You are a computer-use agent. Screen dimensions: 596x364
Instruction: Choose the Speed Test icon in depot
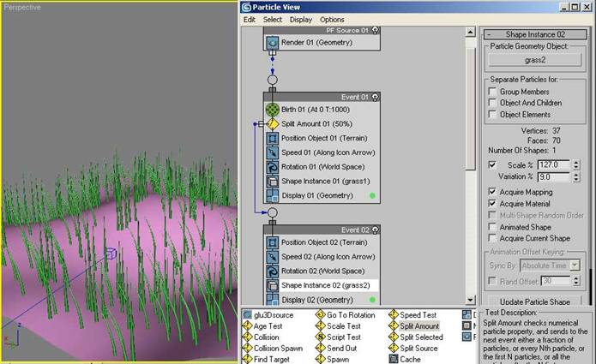click(394, 315)
